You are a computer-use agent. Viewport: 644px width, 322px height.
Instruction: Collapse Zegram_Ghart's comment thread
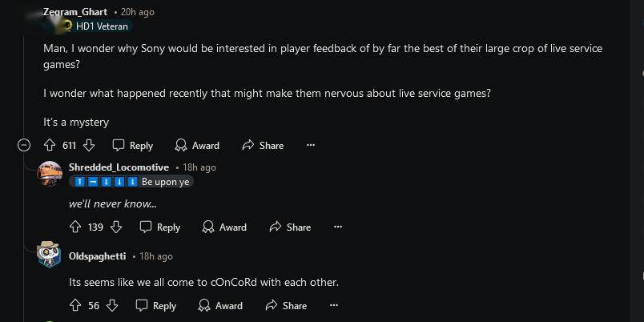click(x=24, y=145)
